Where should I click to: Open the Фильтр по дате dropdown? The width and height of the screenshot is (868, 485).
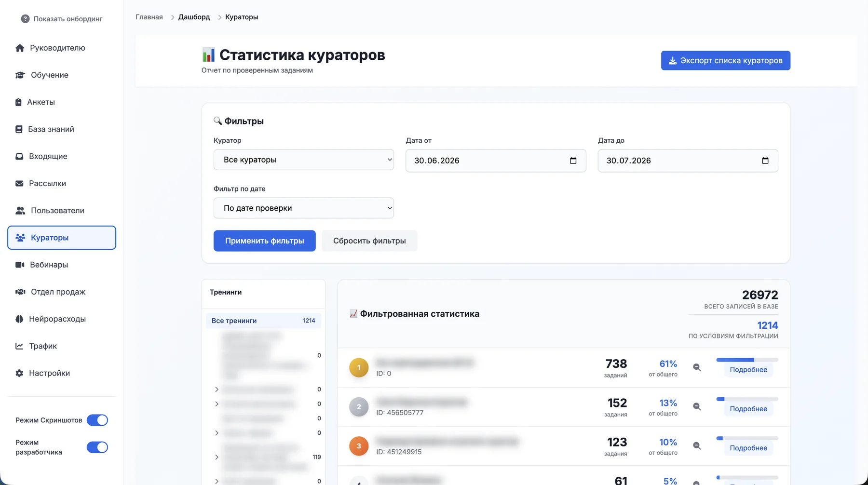(304, 208)
